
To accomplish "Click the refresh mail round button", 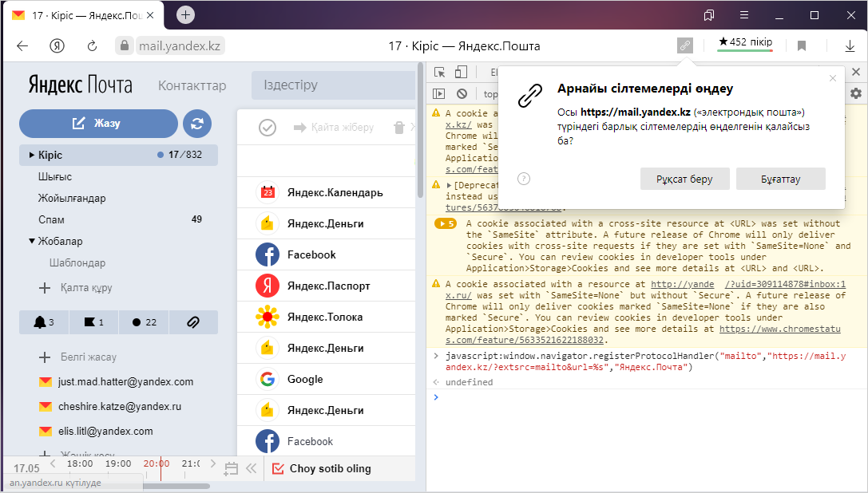I will pos(197,124).
